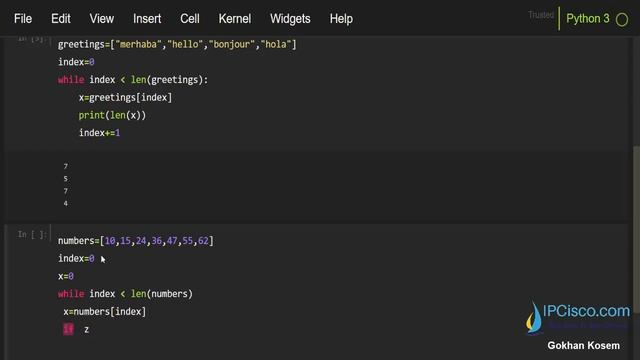Viewport: 640px width, 360px height.
Task: Click the numbers list definition line
Action: click(x=136, y=241)
